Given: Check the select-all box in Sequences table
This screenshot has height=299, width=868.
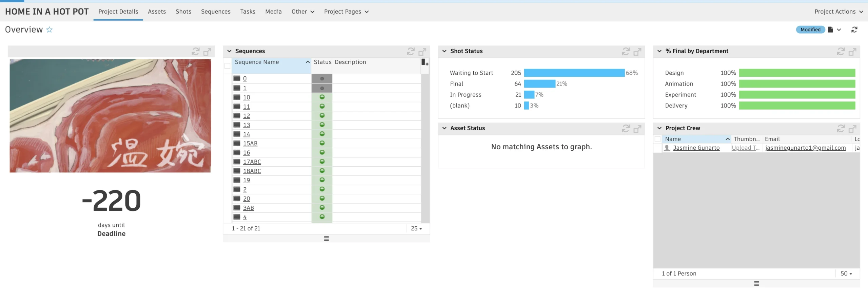Looking at the screenshot, I should click(228, 66).
